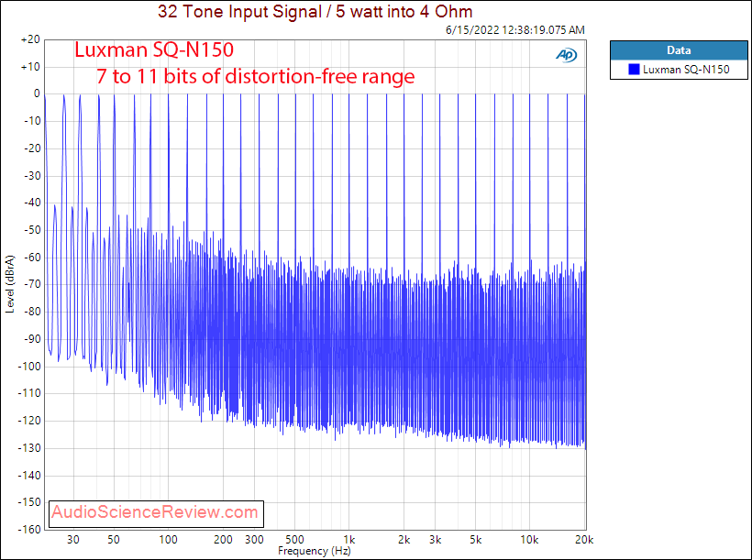Click the 10k x-axis tick label
The height and width of the screenshot is (560, 752).
pos(529,540)
